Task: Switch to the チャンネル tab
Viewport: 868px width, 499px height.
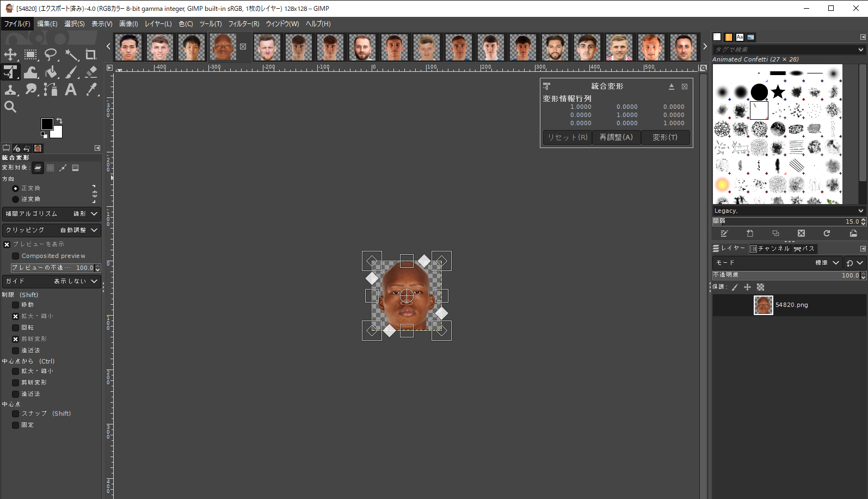Action: [769, 249]
